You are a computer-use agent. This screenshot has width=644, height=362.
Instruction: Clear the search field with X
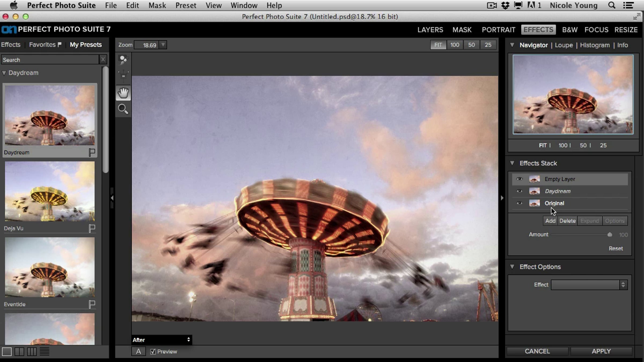(103, 60)
